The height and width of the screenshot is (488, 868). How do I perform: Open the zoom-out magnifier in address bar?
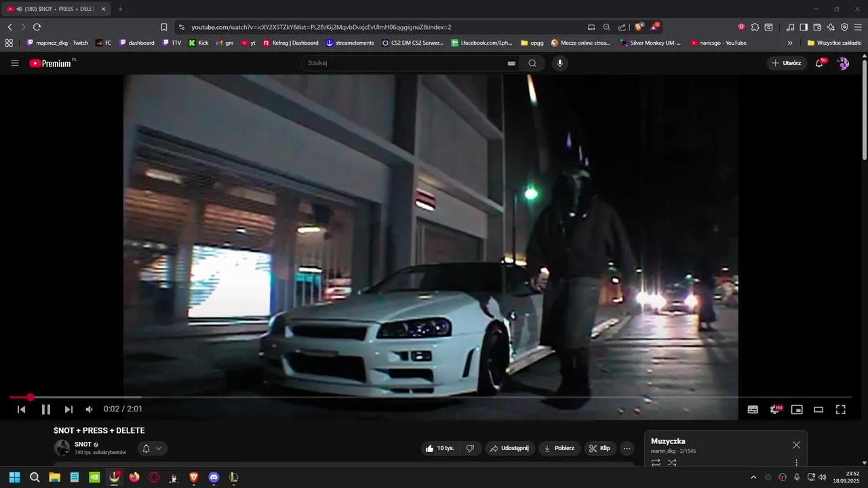click(x=606, y=27)
